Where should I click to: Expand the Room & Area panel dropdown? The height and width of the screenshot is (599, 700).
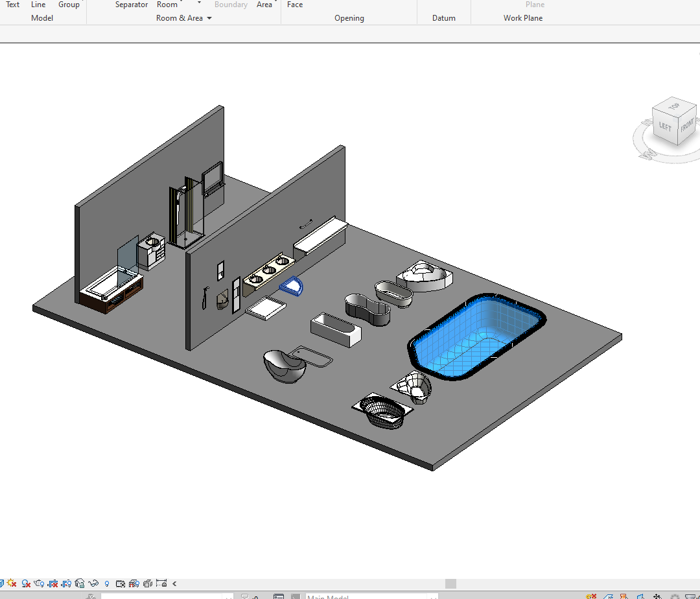tap(209, 18)
